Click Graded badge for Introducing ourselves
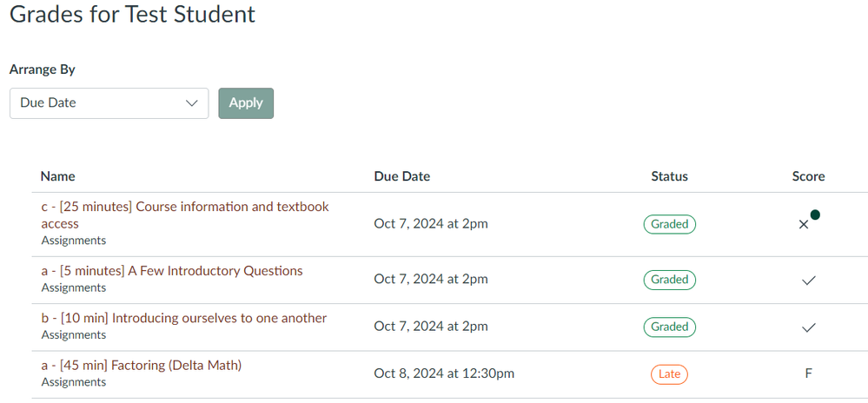 click(670, 327)
